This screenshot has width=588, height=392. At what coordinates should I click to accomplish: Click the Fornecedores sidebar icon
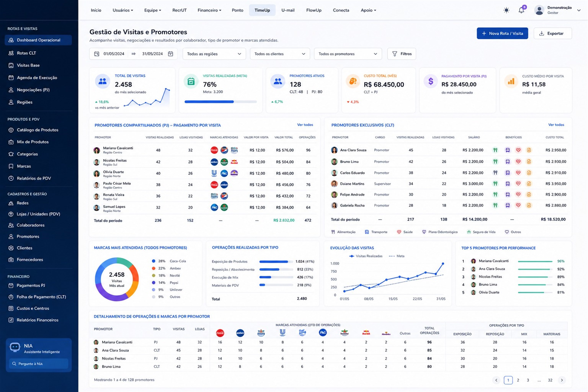point(11,260)
